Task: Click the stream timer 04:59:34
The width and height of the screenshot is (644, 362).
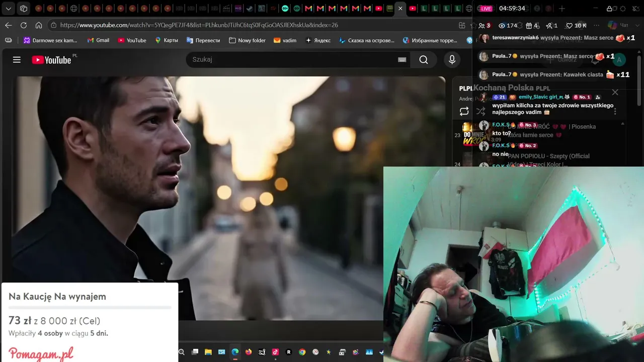Action: (512, 9)
